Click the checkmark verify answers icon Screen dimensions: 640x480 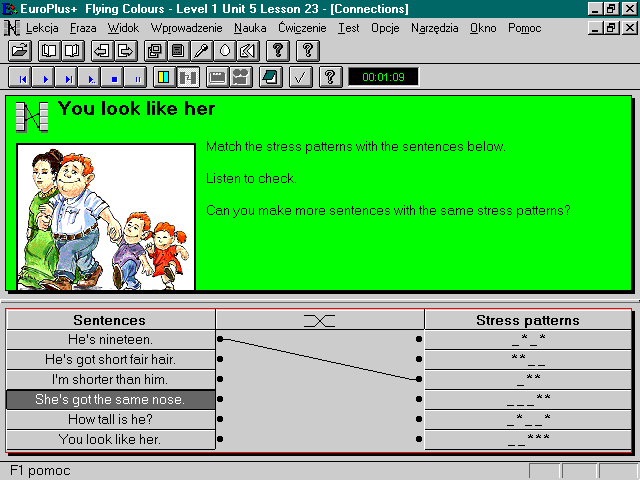pyautogui.click(x=300, y=77)
